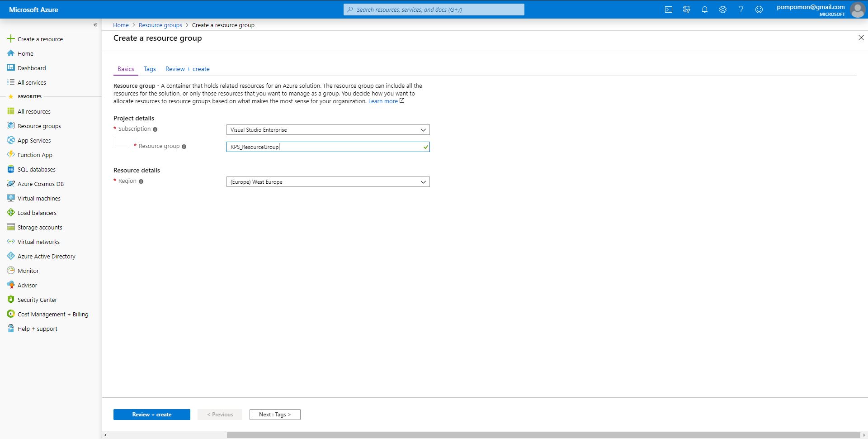Click the Create a resource plus icon
This screenshot has width=868, height=439.
(x=11, y=39)
